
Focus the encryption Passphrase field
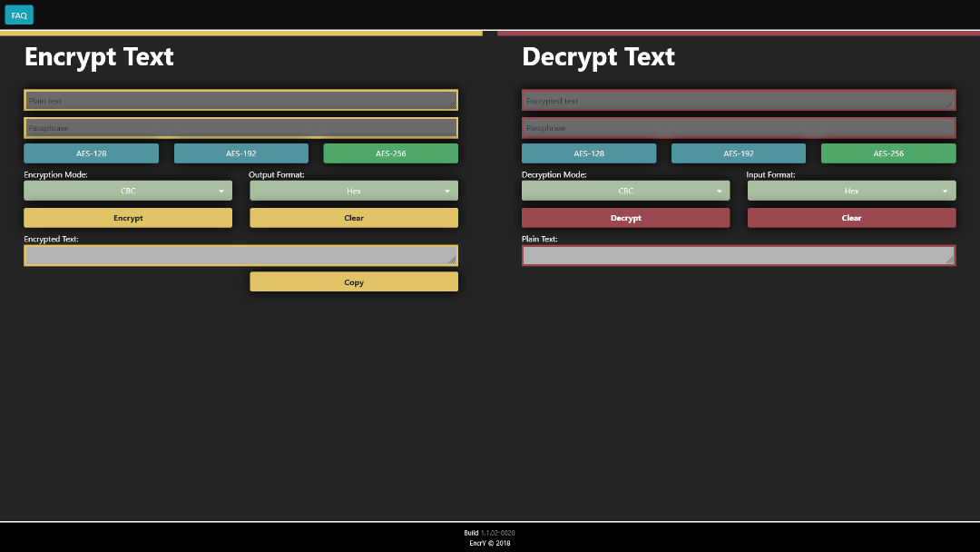point(240,128)
